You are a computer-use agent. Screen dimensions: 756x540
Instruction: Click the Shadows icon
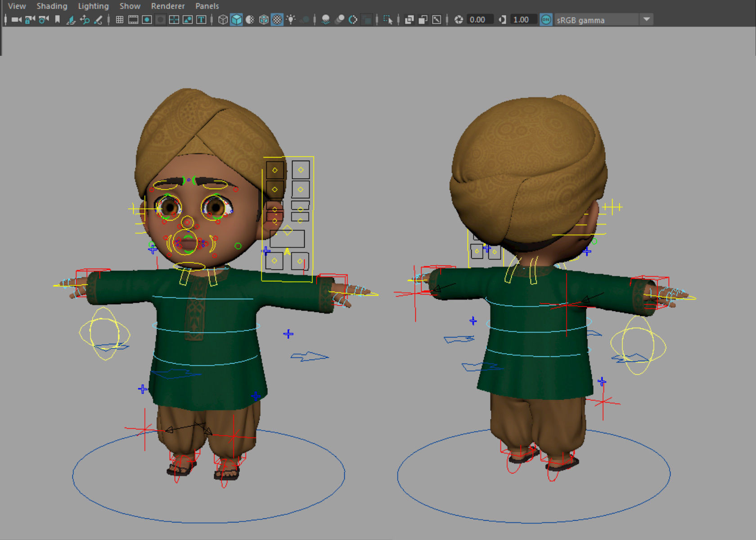coord(305,19)
